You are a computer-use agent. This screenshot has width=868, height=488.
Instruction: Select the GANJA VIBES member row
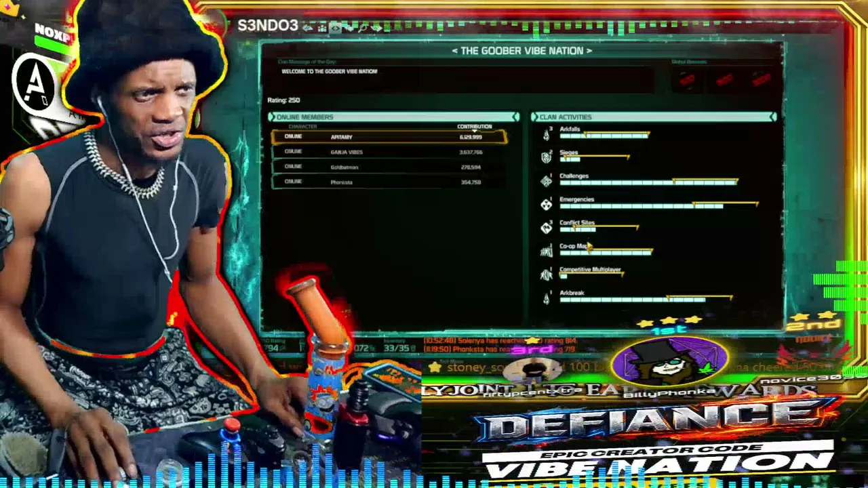(x=389, y=152)
